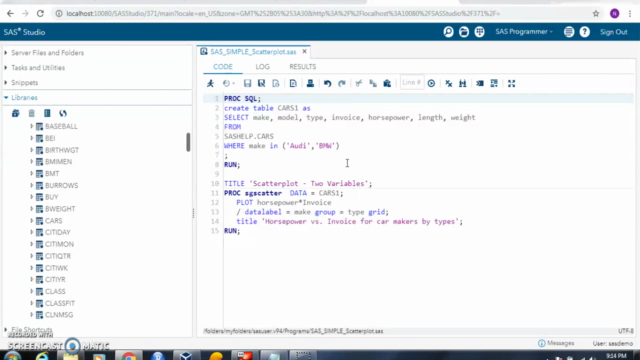Screen dimensions: 640x360
Task: Click the program summary page icon
Action: click(x=293, y=83)
